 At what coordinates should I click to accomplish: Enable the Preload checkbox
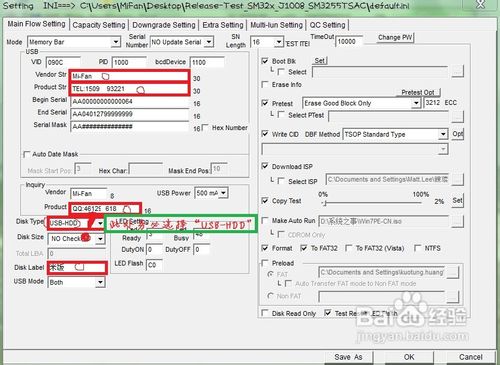[x=265, y=263]
